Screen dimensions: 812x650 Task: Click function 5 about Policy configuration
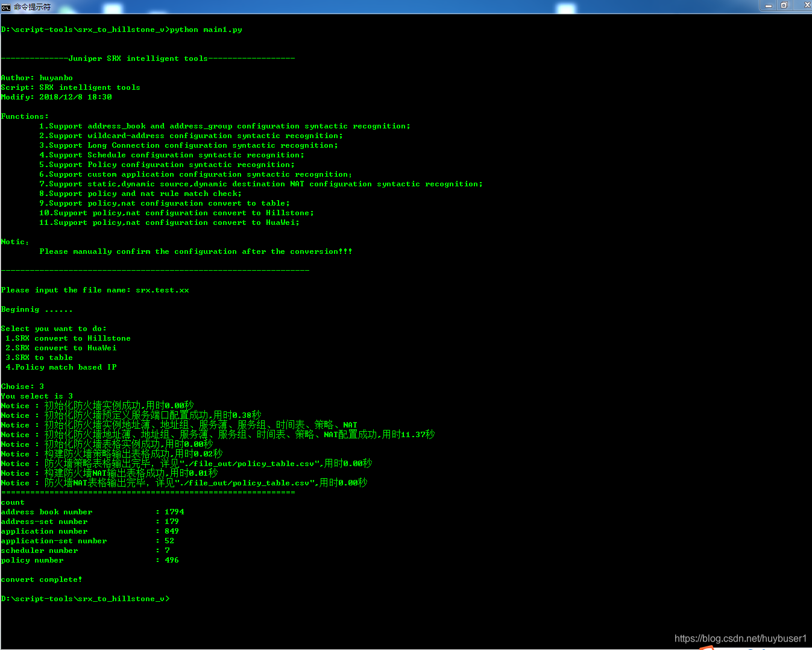[167, 165]
